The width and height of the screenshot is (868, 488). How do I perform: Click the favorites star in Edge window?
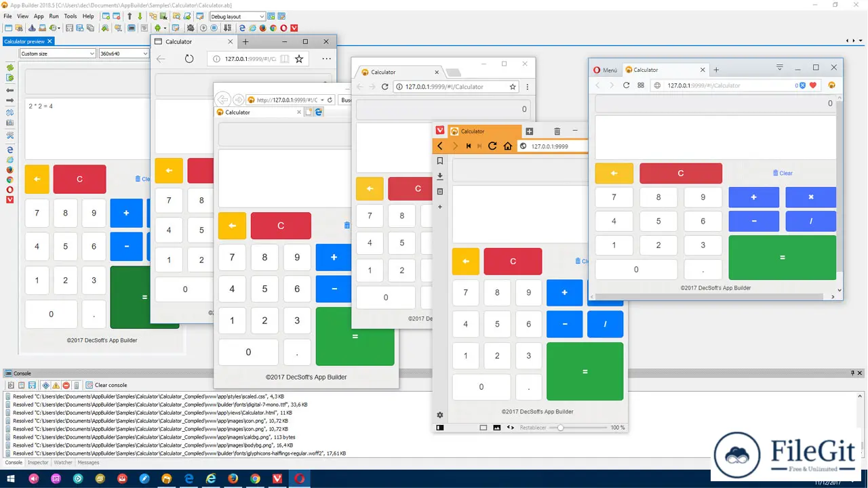[299, 59]
